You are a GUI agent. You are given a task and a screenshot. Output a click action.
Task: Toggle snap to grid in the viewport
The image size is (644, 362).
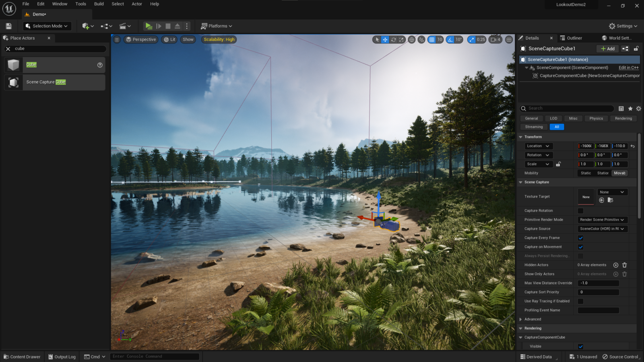pos(431,39)
